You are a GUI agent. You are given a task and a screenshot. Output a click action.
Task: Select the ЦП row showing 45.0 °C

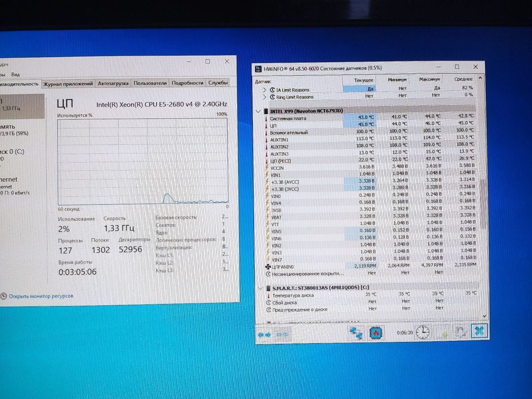point(370,125)
